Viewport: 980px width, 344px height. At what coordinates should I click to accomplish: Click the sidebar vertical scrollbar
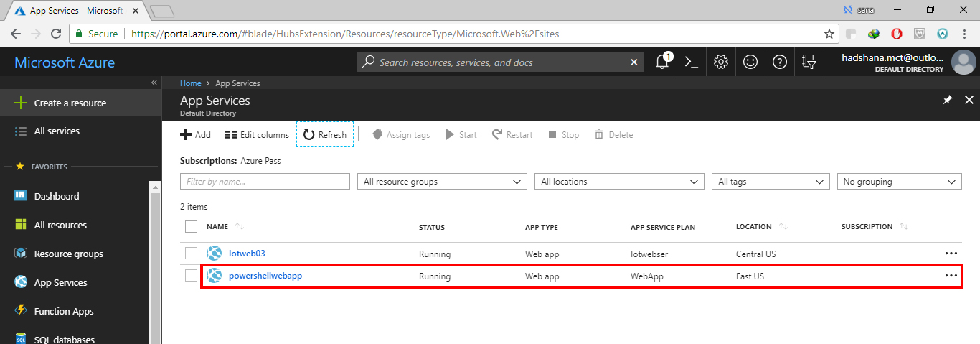pyautogui.click(x=155, y=263)
